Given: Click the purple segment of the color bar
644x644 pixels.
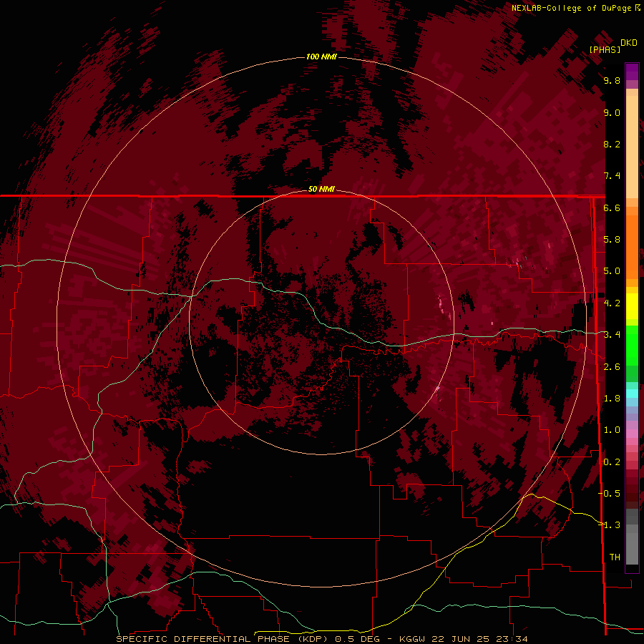Looking at the screenshot, I should (632, 72).
